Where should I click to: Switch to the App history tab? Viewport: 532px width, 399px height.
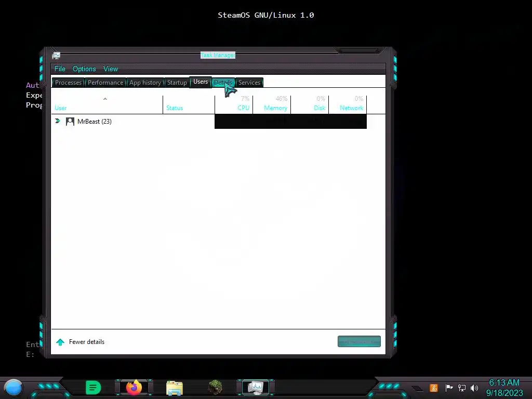pyautogui.click(x=145, y=83)
